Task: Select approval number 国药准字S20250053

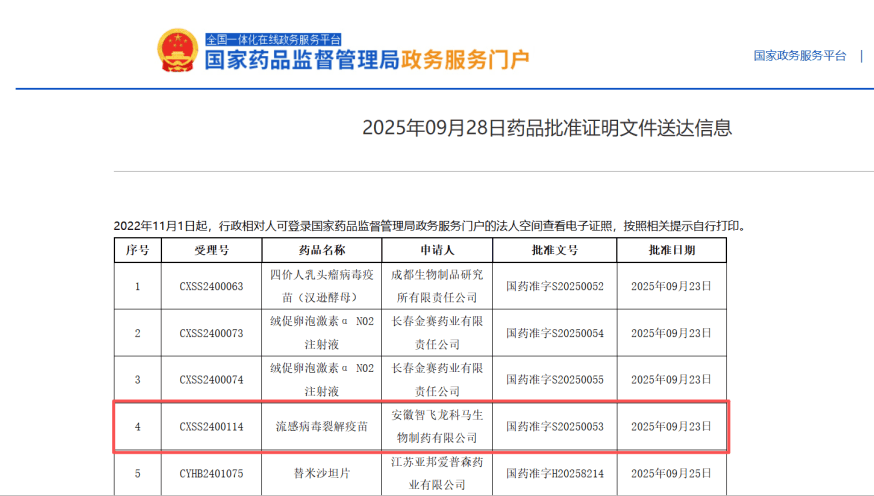Action: (x=555, y=427)
